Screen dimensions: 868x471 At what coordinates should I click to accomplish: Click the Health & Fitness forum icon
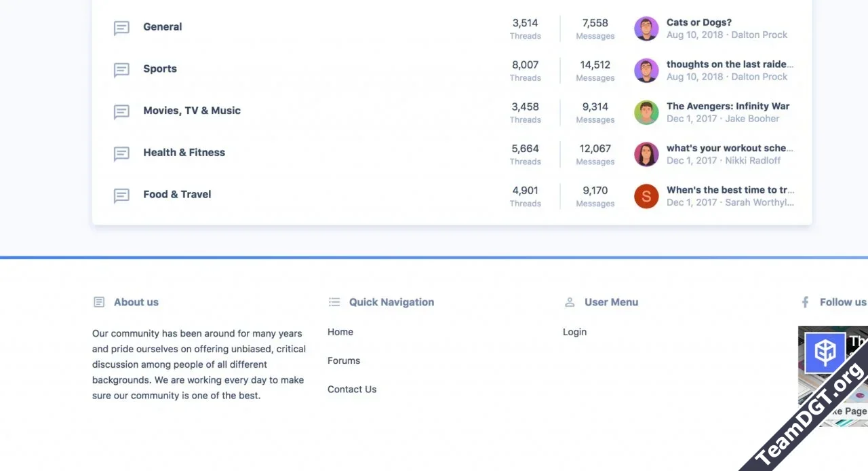coord(121,154)
